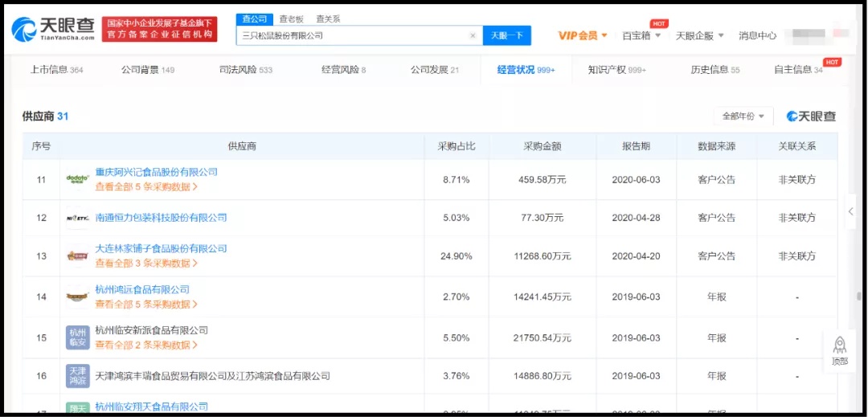This screenshot has height=417, width=868.
Task: Click 天津鸿滨 blue company badge
Action: (77, 375)
